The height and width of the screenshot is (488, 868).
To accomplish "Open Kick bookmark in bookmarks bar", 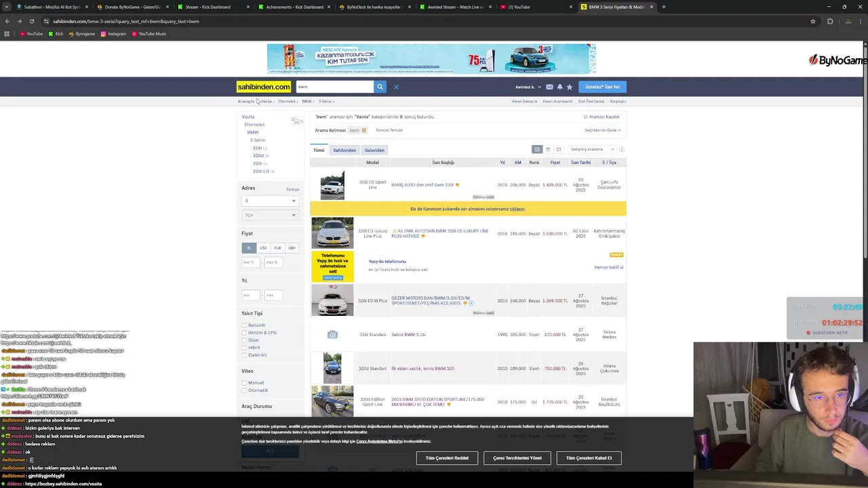I will [56, 34].
